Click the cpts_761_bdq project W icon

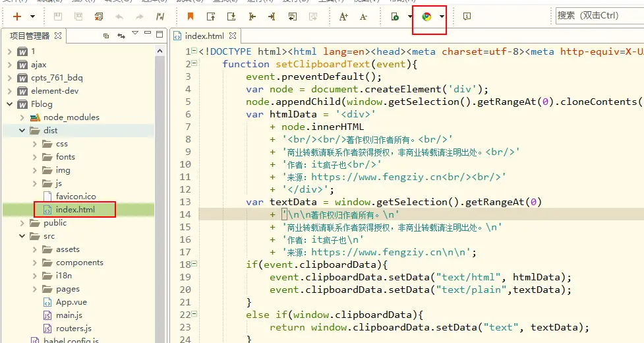point(22,78)
